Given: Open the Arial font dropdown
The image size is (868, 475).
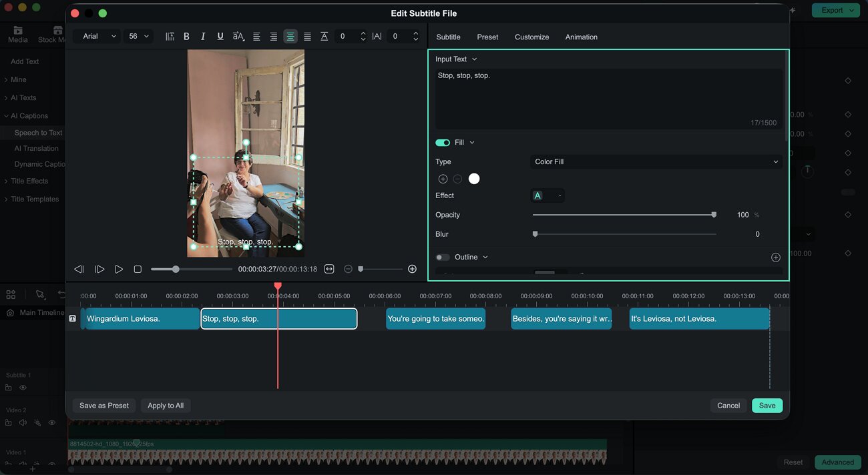Looking at the screenshot, I should (97, 37).
